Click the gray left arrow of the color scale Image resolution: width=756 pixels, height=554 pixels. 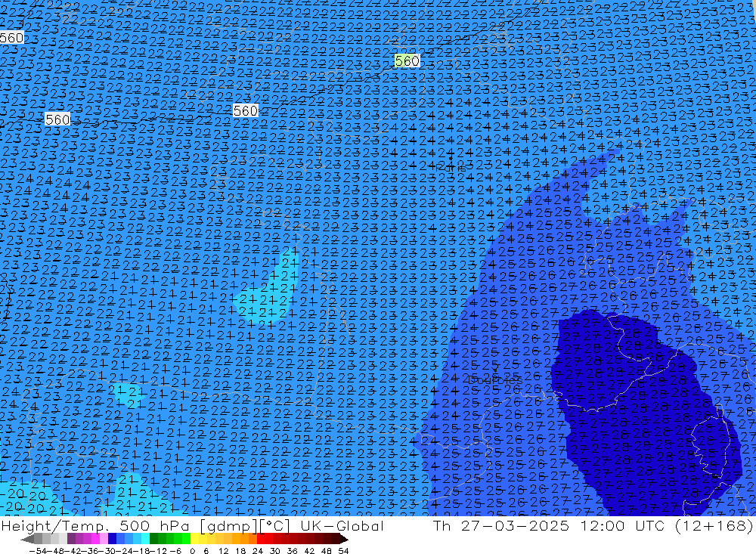[x=27, y=539]
